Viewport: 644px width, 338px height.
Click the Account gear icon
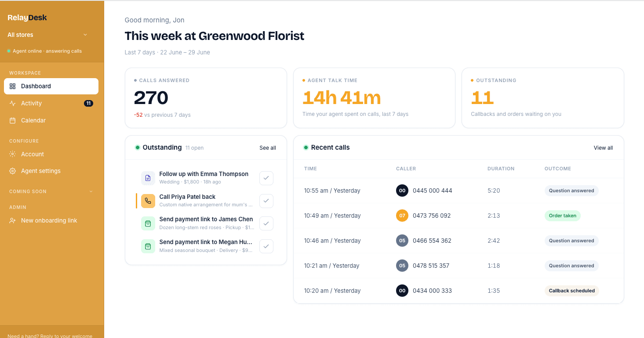(12, 154)
